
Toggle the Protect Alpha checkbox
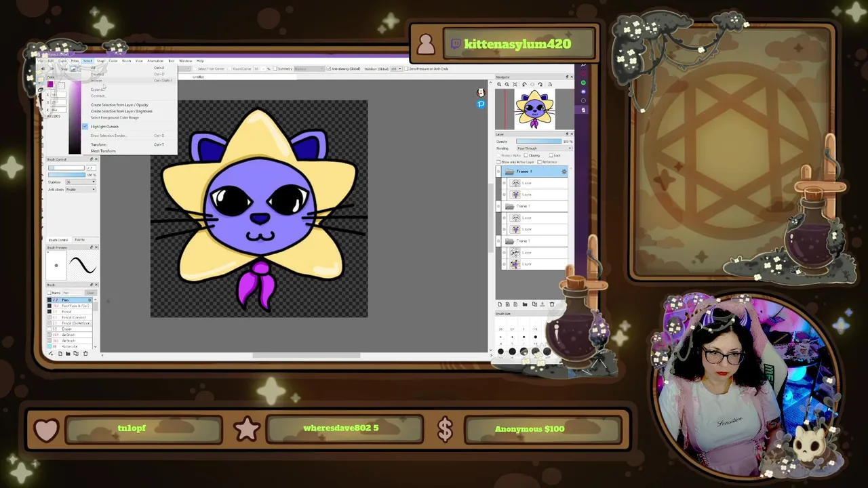[x=498, y=155]
